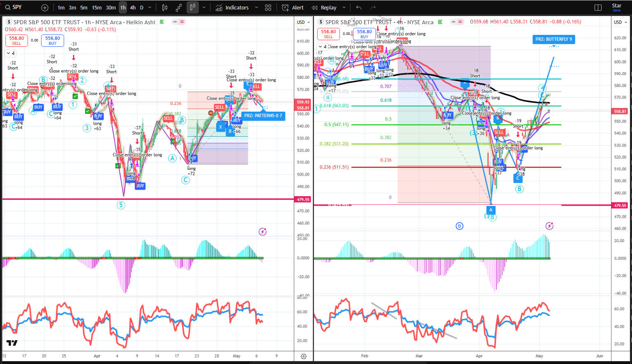Switch to the 4h timeframe
The image size is (632, 364).
pyautogui.click(x=133, y=8)
